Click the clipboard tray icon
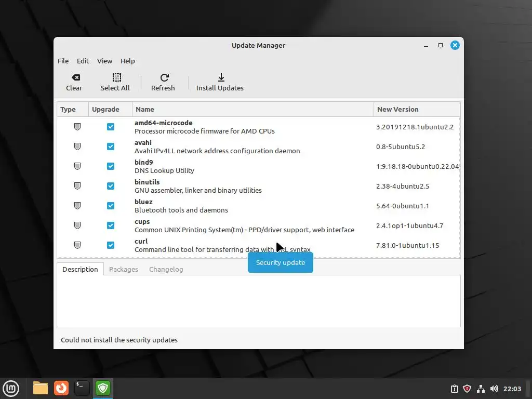This screenshot has height=399, width=532. tap(454, 389)
